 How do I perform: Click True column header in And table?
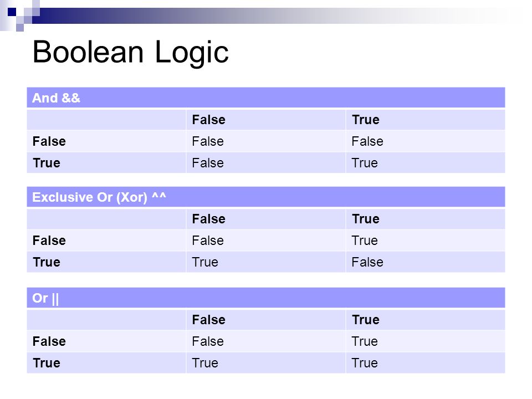366,120
